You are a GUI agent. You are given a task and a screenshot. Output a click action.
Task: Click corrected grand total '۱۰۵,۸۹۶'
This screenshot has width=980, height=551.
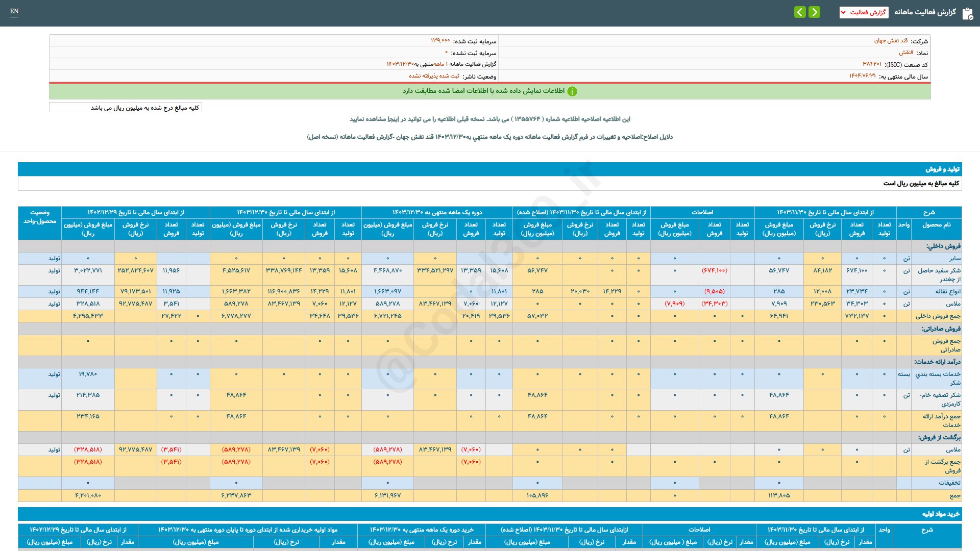[537, 495]
